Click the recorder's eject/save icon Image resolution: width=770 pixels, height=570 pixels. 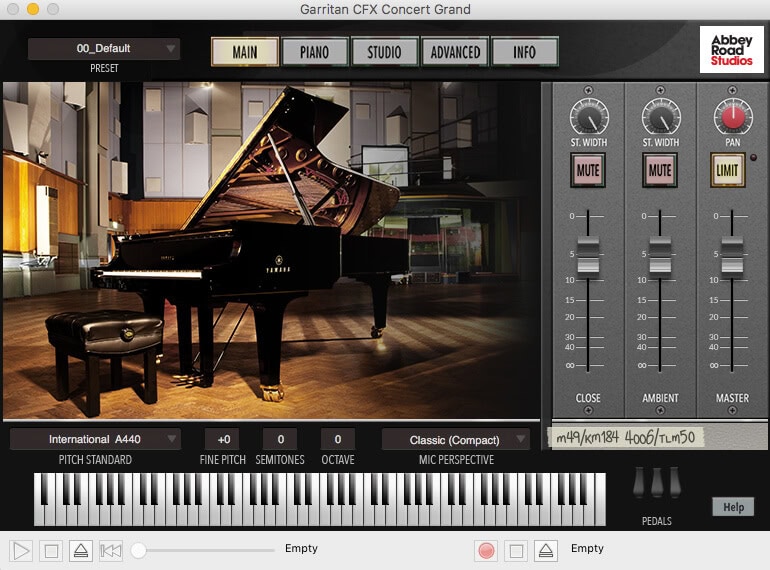pos(546,551)
